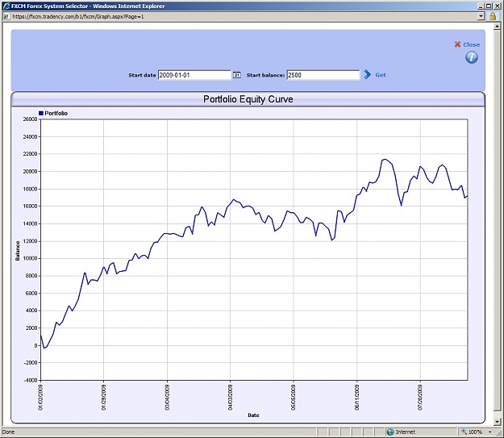The width and height of the screenshot is (504, 438).
Task: Click the Close link text
Action: [x=471, y=44]
